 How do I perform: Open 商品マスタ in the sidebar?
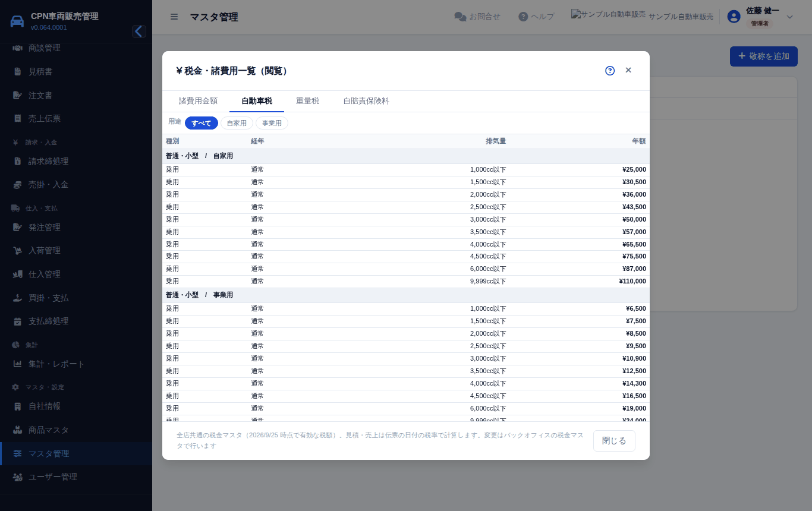point(76,430)
